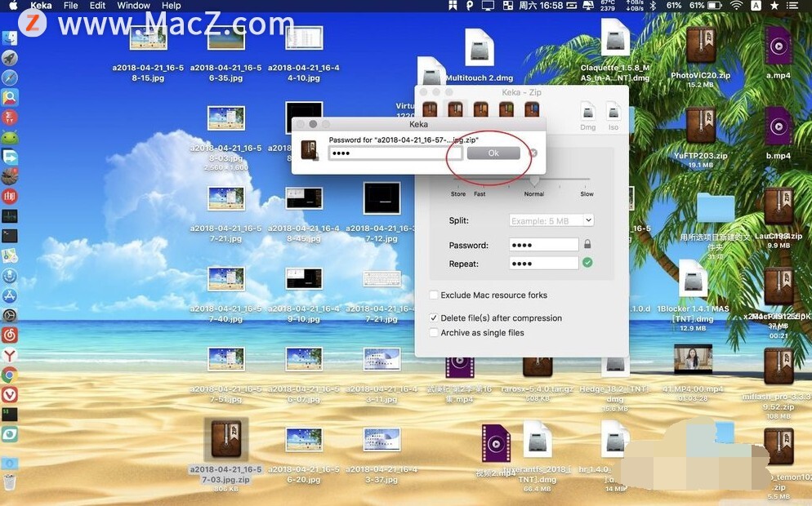Screen dimensions: 812x506
Task: Click the Password field in Keka - Zip
Action: click(x=544, y=245)
